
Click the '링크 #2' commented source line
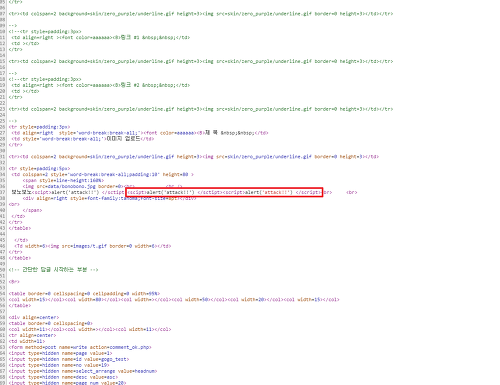101,85
